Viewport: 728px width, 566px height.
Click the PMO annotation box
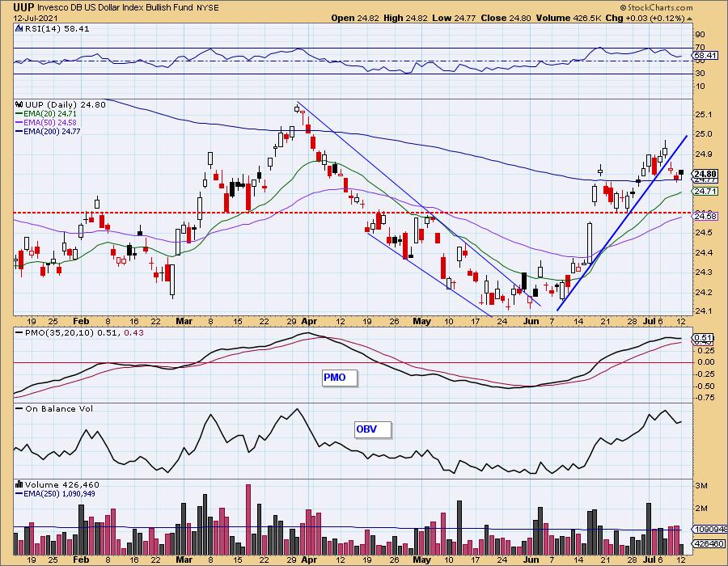[x=340, y=378]
